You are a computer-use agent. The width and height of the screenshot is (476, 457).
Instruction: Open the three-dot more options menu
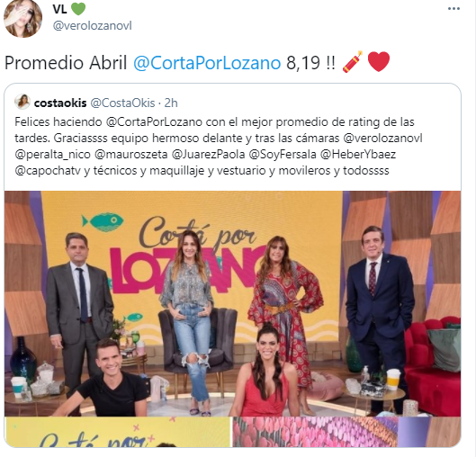tap(454, 9)
